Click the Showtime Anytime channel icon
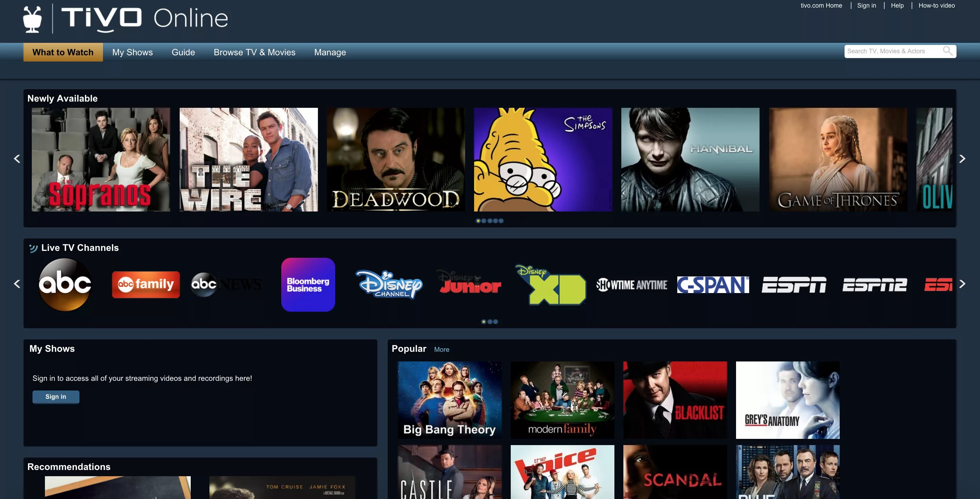The width and height of the screenshot is (980, 499). click(630, 284)
